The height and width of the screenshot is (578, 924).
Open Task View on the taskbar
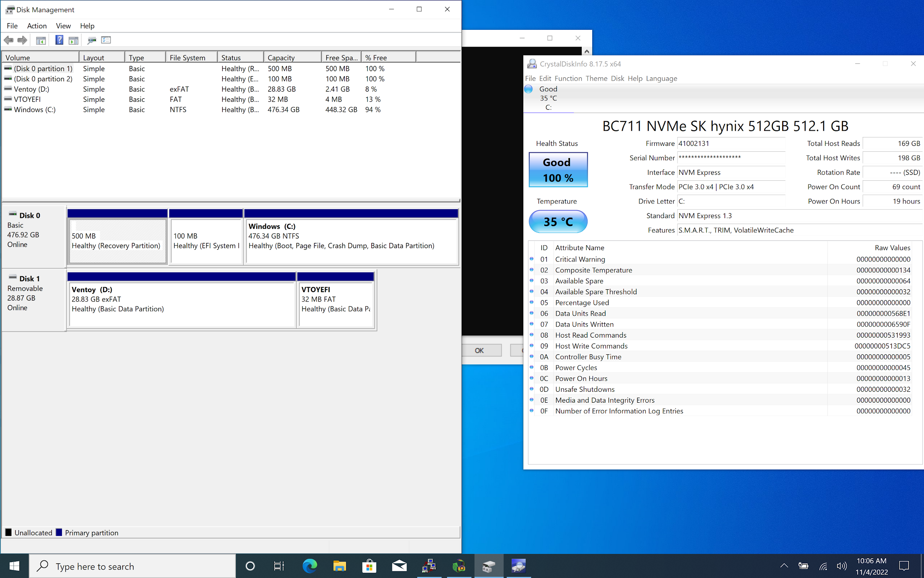click(x=279, y=566)
